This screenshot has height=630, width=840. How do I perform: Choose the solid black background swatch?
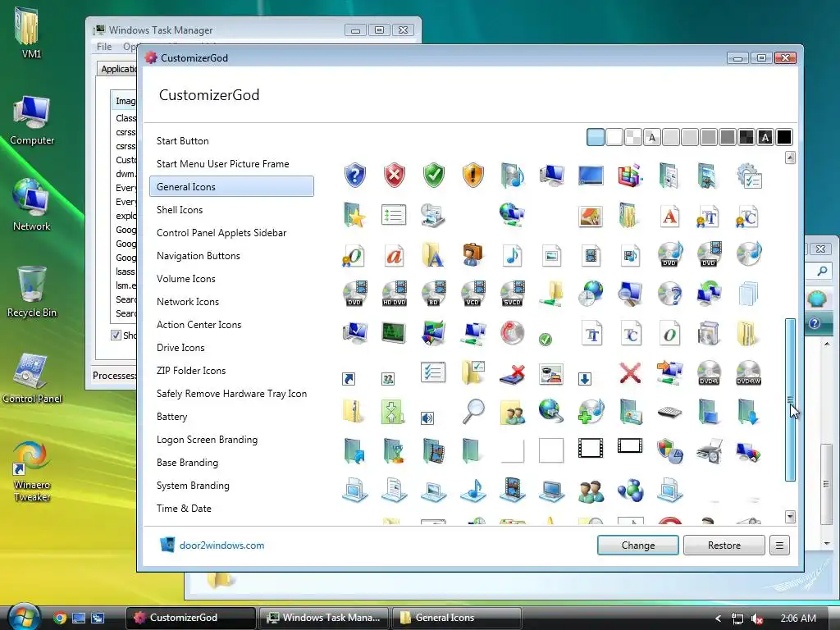click(x=783, y=137)
